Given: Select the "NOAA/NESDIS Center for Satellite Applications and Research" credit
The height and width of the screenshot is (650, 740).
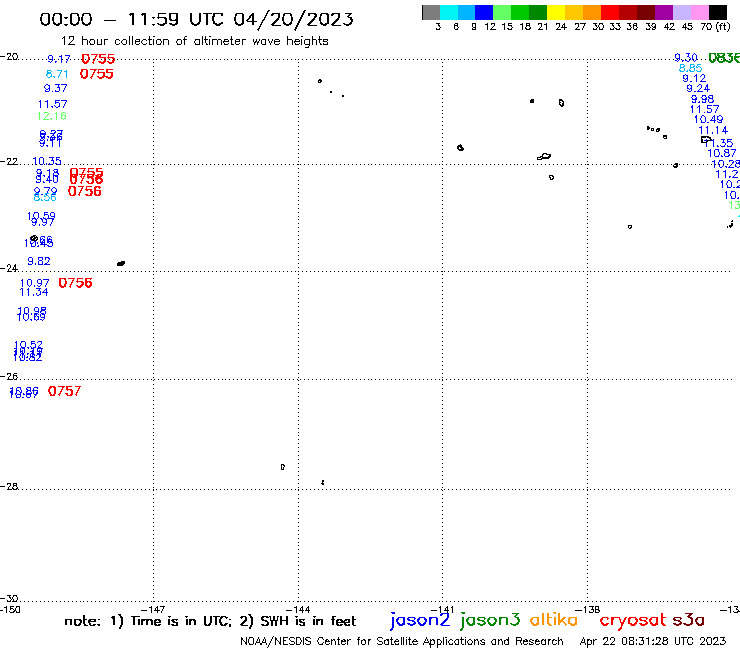Looking at the screenshot, I should (402, 641).
